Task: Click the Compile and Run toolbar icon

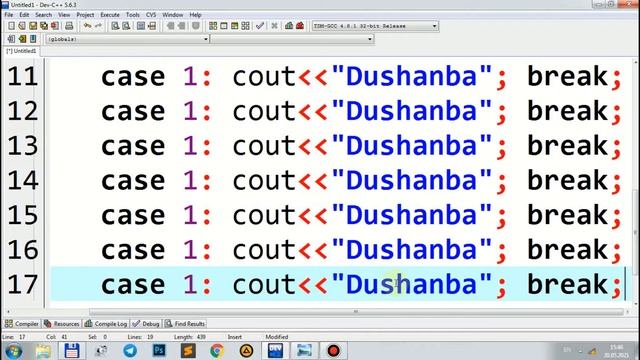Action: click(234, 26)
